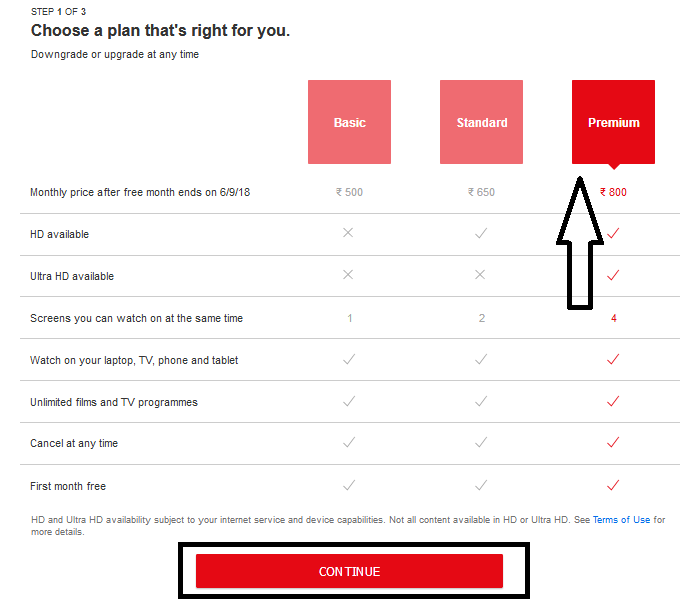Choose the Premium plan tile

tap(613, 122)
